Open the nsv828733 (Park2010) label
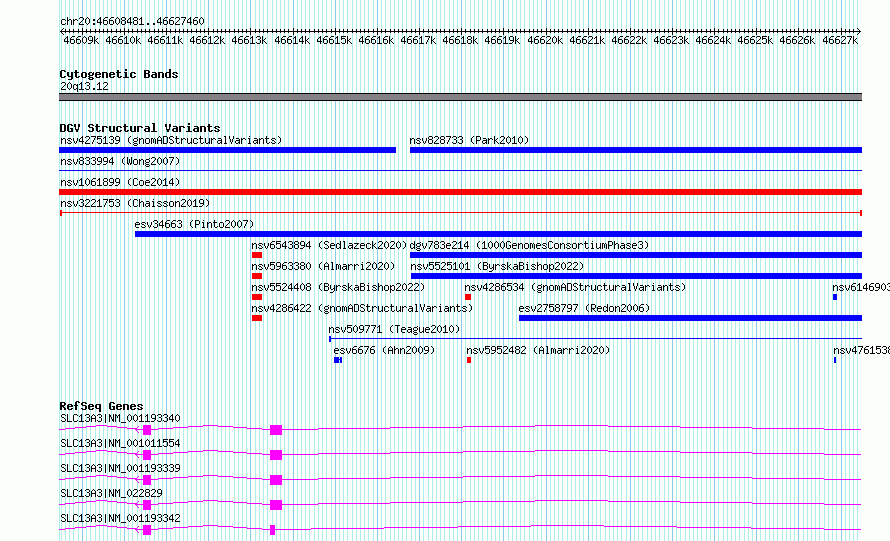 point(469,140)
